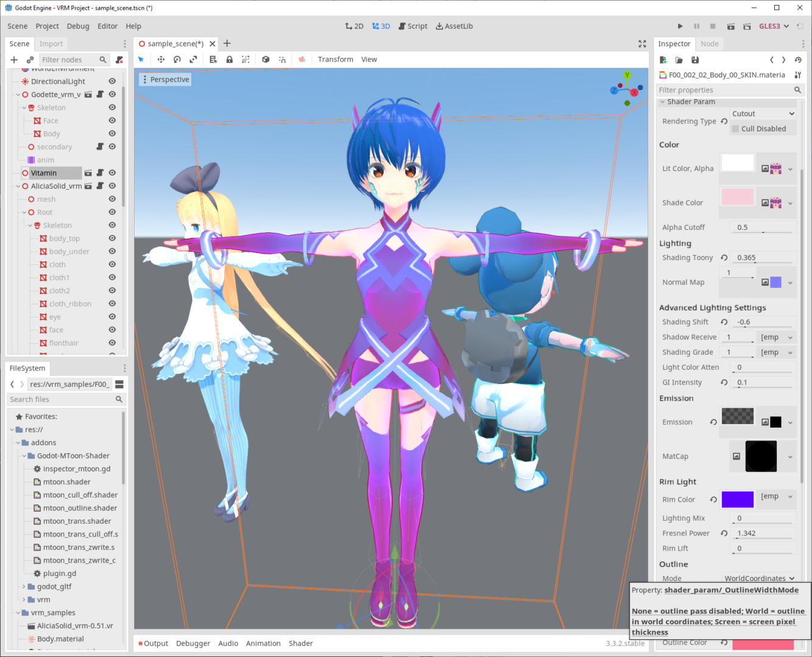Click the instance scene link icon
This screenshot has width=812, height=657.
[30, 60]
